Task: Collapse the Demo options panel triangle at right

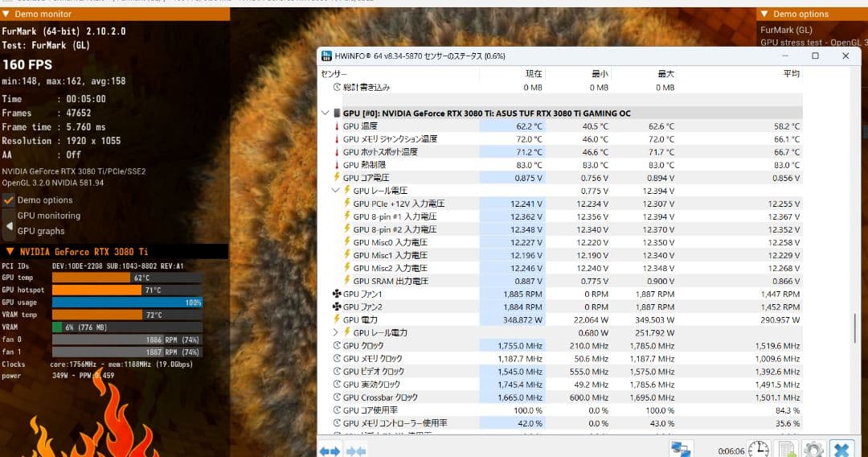Action: point(764,14)
